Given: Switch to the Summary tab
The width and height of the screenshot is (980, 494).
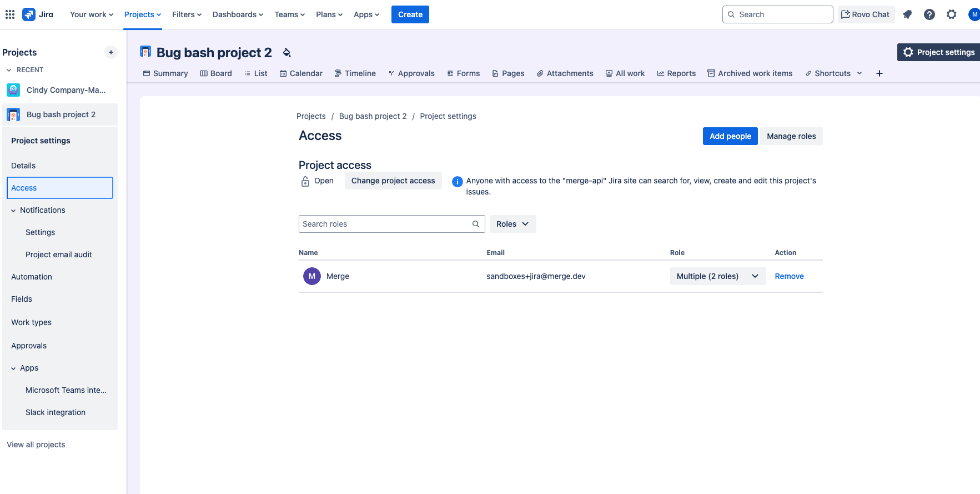Looking at the screenshot, I should point(165,73).
